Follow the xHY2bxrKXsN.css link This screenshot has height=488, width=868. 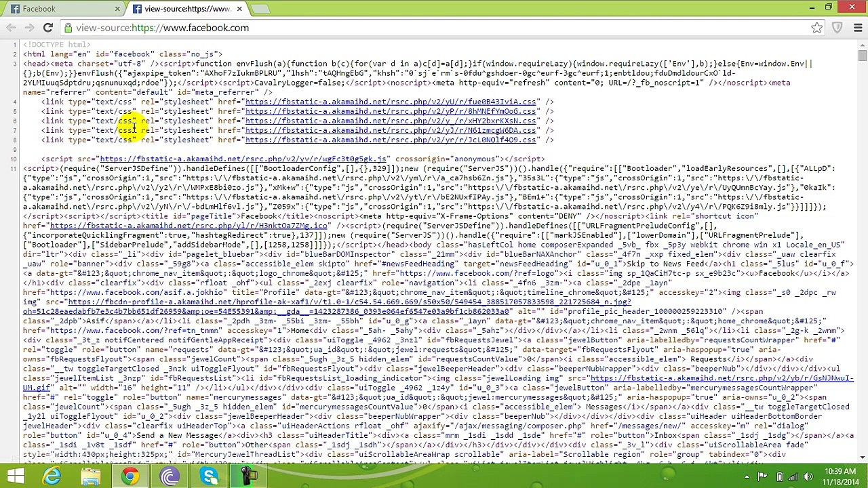point(390,121)
